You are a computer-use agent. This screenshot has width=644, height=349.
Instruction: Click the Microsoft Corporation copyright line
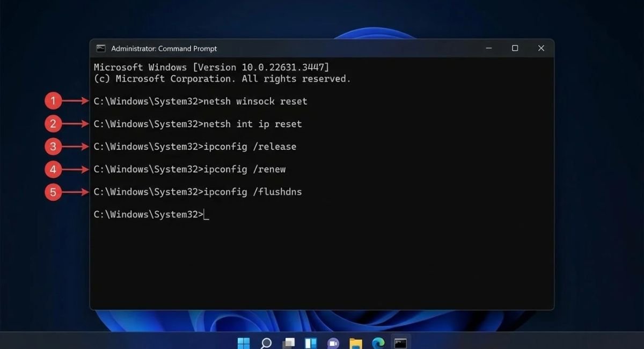(x=222, y=79)
